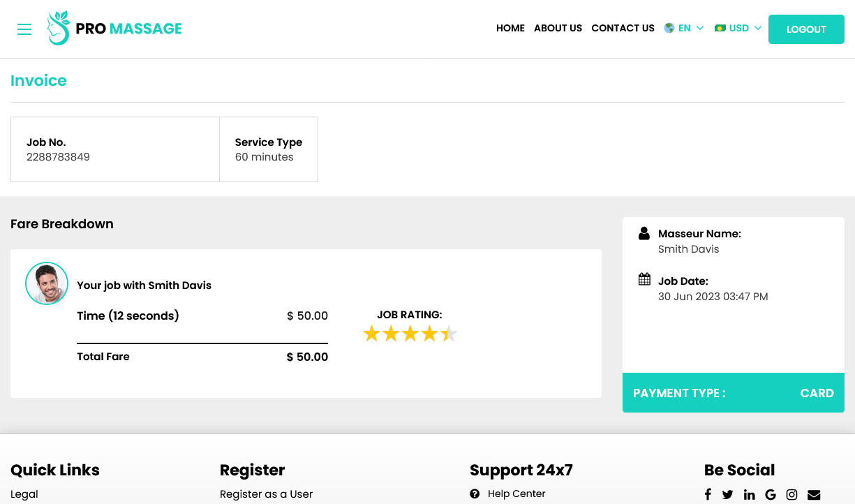Click the email envelope social icon
This screenshot has height=504, width=855.
814,494
